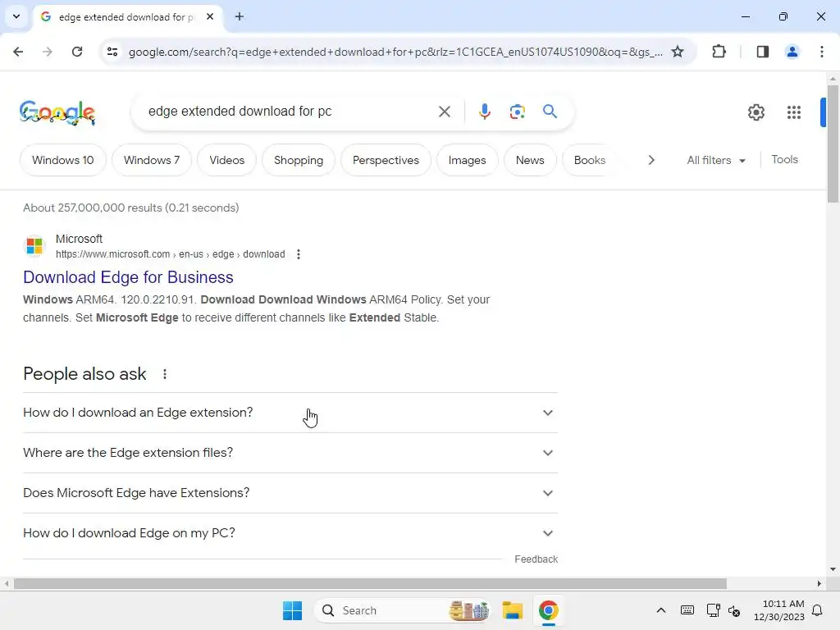Open the touch keyboard tray icon
The image size is (840, 630).
click(687, 610)
